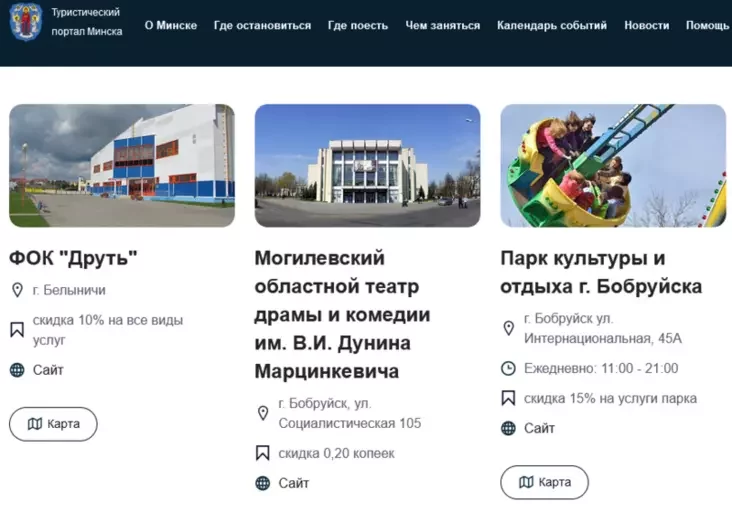Click the bookmark icon next to скидка 15%
The height and width of the screenshot is (512, 732).
tap(508, 398)
